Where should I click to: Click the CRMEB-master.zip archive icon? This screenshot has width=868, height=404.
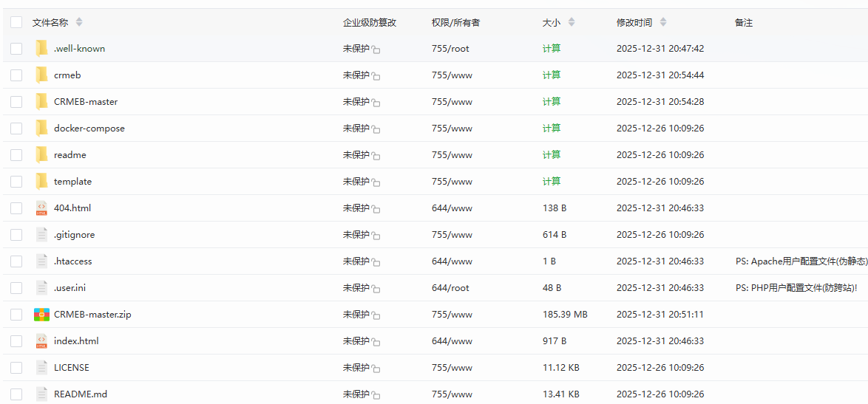pos(41,315)
